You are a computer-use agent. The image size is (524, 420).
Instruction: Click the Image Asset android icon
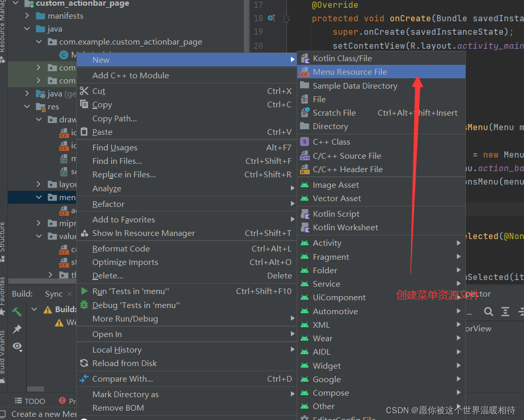point(305,185)
